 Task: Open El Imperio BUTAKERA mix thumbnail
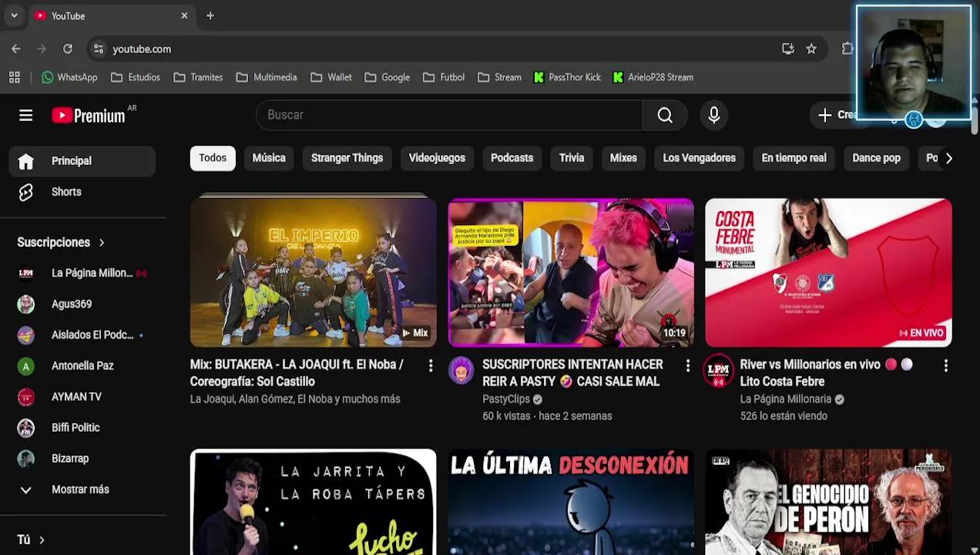313,273
